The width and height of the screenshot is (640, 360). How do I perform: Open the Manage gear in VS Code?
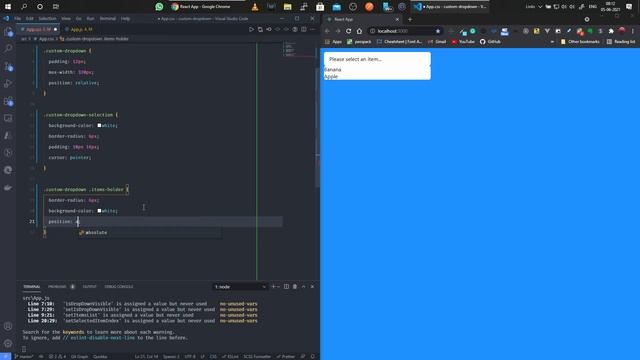click(x=8, y=343)
